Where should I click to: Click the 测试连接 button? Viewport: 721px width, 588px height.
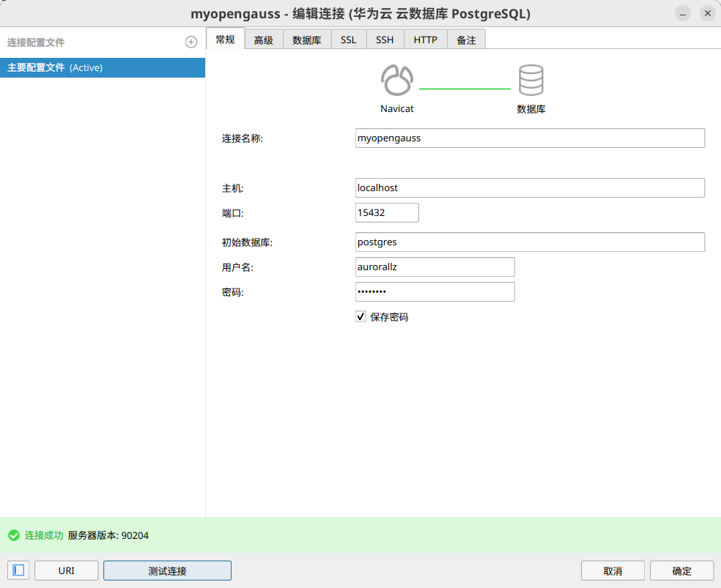pos(166,570)
